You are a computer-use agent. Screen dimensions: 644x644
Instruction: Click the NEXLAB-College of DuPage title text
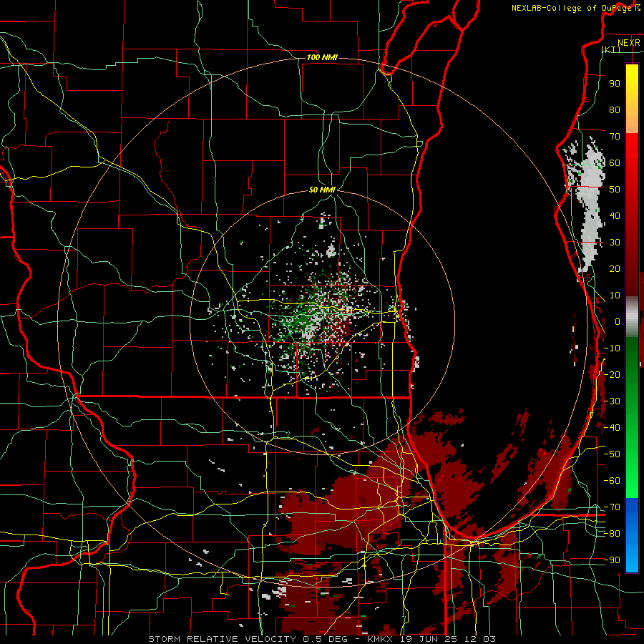coord(571,8)
